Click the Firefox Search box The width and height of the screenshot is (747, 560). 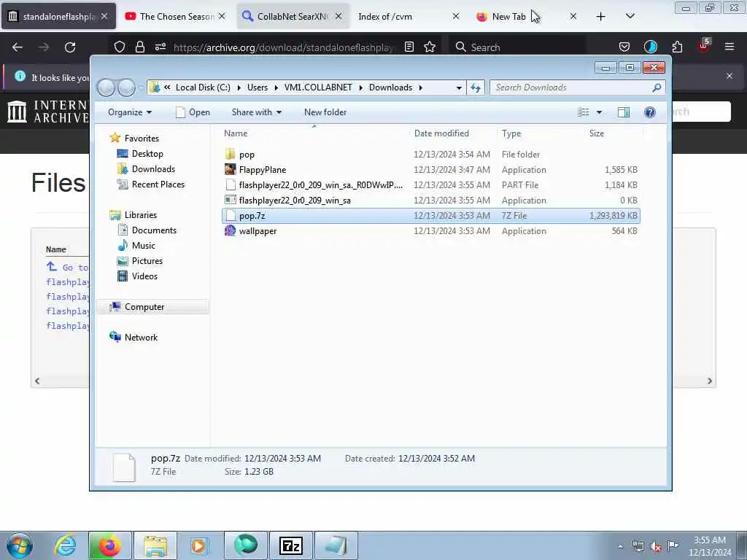[x=517, y=47]
